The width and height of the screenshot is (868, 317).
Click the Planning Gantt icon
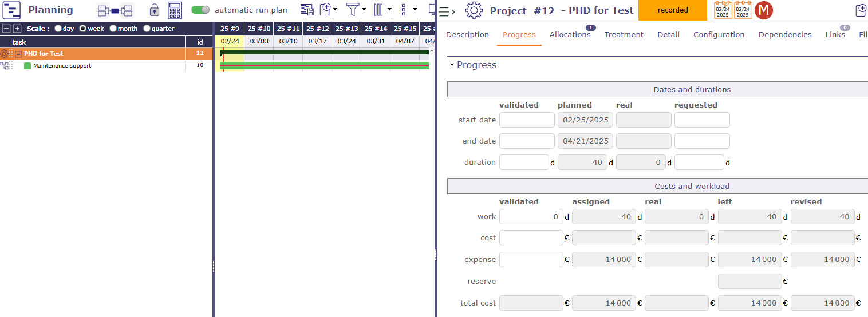11,10
